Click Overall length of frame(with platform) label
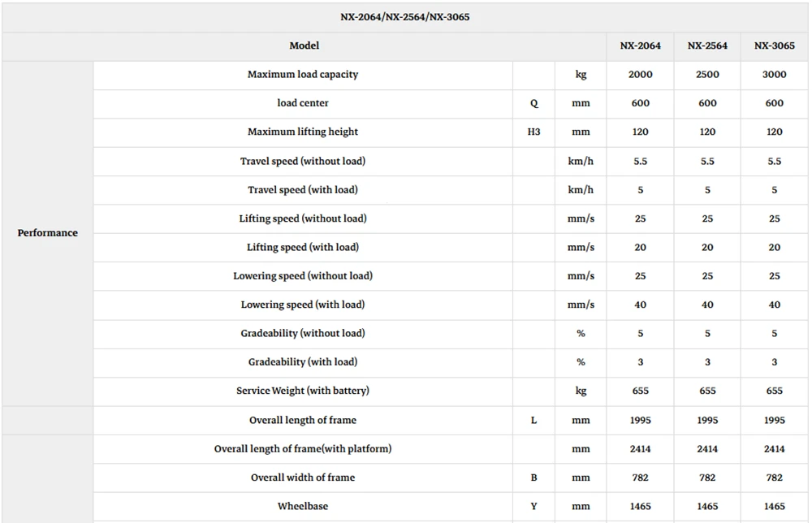The height and width of the screenshot is (523, 812). (x=303, y=449)
